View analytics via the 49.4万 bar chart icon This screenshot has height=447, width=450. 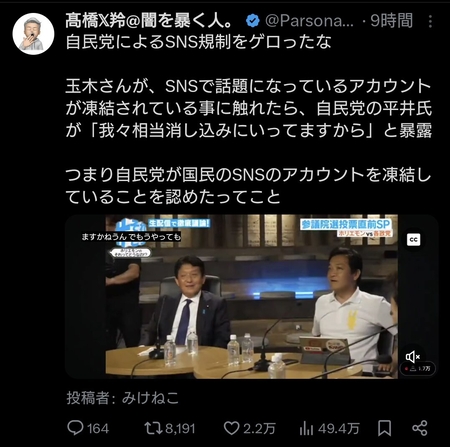[306, 428]
